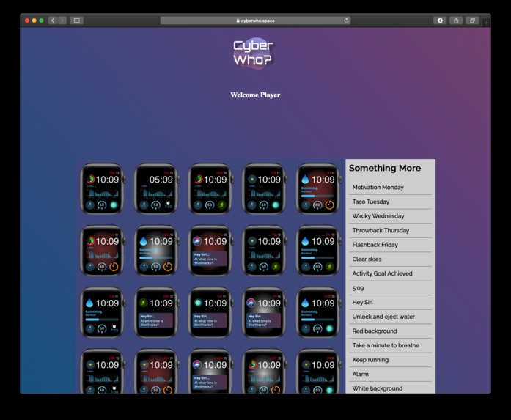511x420 pixels.
Task: Click the cyberwho.space address bar
Action: click(255, 21)
